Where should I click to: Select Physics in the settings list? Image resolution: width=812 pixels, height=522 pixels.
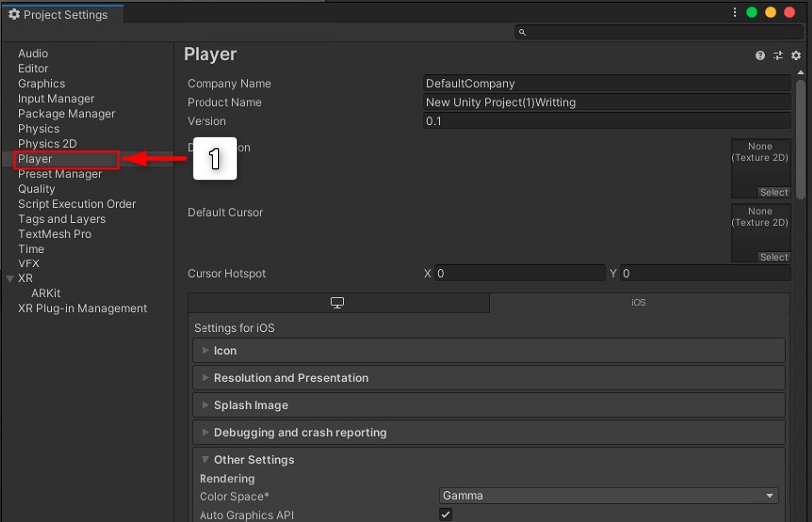click(x=38, y=129)
